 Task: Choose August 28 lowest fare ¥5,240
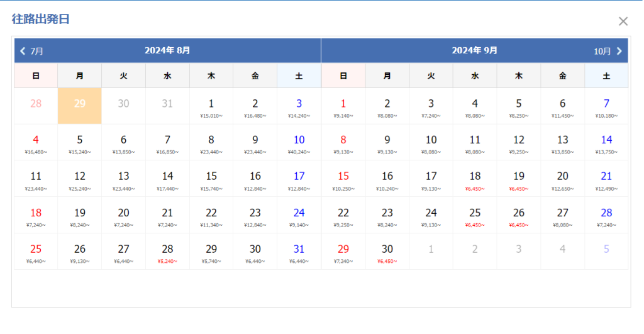(x=167, y=252)
